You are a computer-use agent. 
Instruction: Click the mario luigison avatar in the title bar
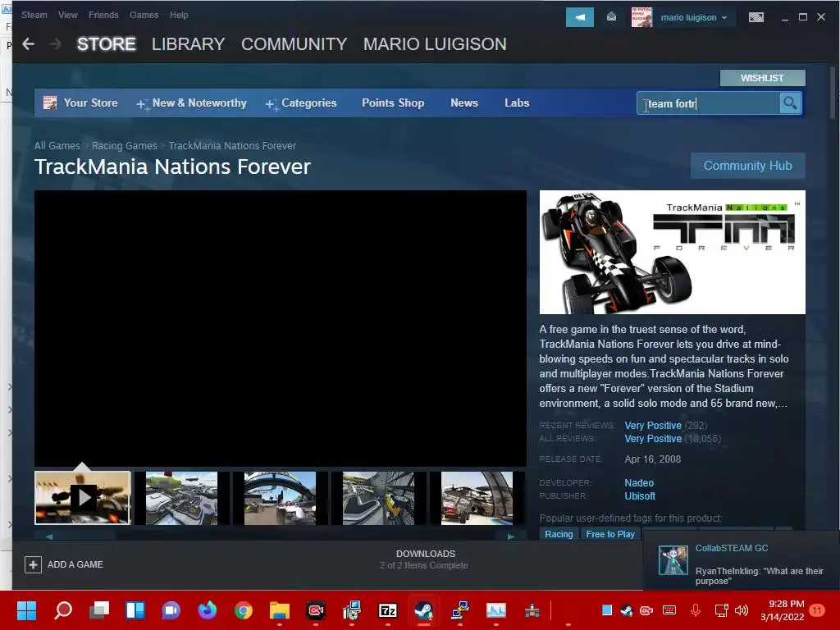click(x=641, y=17)
